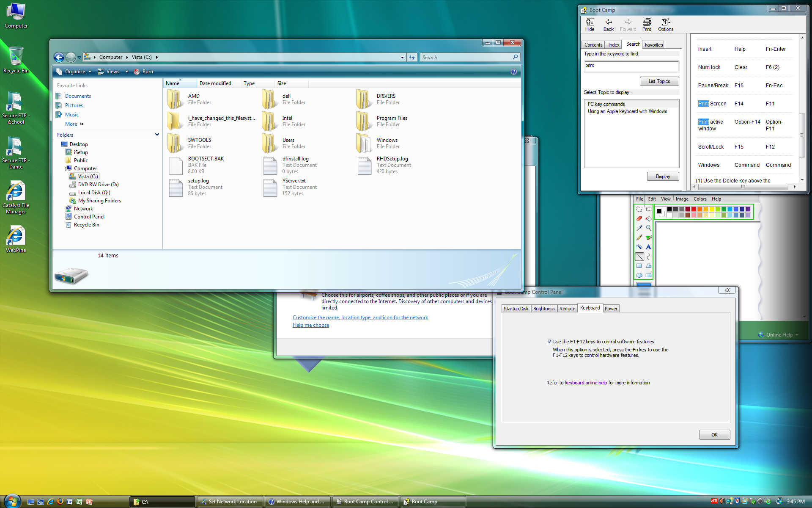Collapse the Folders pane chevron

coord(157,135)
